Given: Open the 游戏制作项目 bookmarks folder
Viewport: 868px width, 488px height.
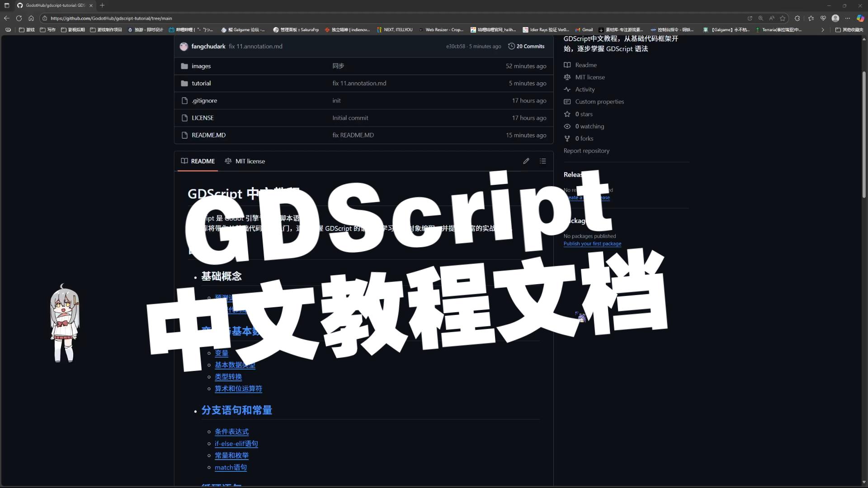Looking at the screenshot, I should tap(106, 30).
